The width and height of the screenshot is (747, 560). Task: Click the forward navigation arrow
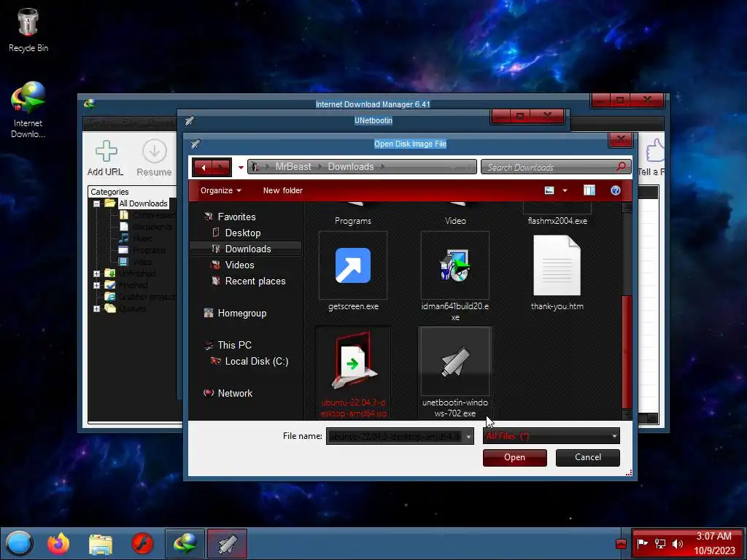pyautogui.click(x=220, y=167)
